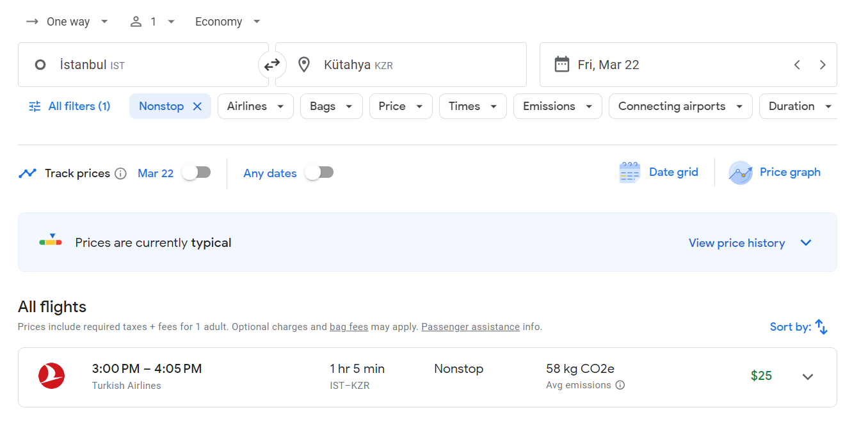This screenshot has height=426, width=868.
Task: Advance to the next departure date
Action: (x=823, y=65)
